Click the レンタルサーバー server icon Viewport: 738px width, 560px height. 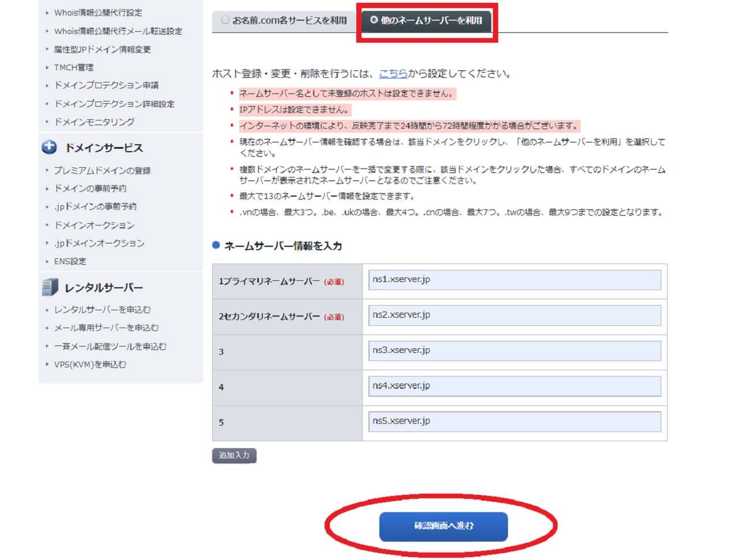(x=50, y=287)
